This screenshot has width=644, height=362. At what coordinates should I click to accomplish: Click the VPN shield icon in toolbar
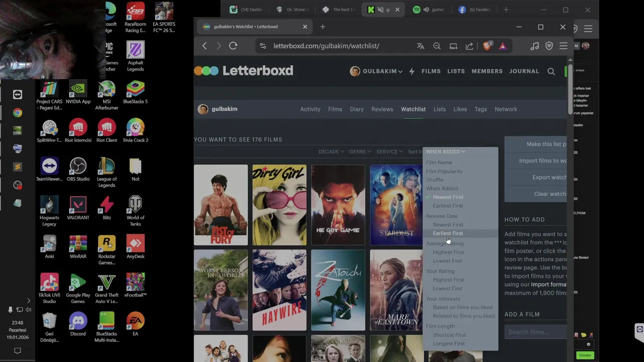(x=549, y=46)
